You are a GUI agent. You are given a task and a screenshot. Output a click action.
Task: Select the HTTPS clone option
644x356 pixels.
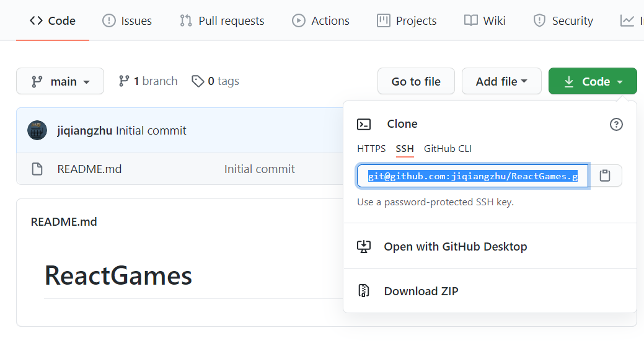coord(371,148)
